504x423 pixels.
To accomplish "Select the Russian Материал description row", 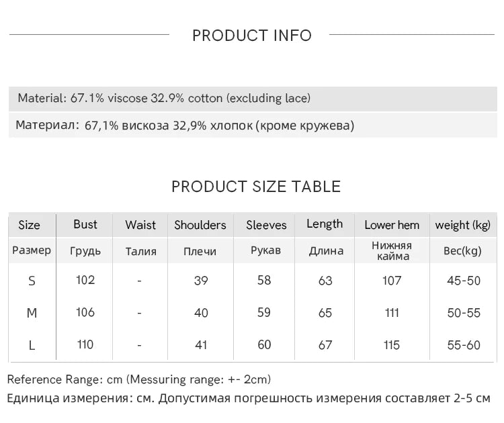I will tap(185, 126).
